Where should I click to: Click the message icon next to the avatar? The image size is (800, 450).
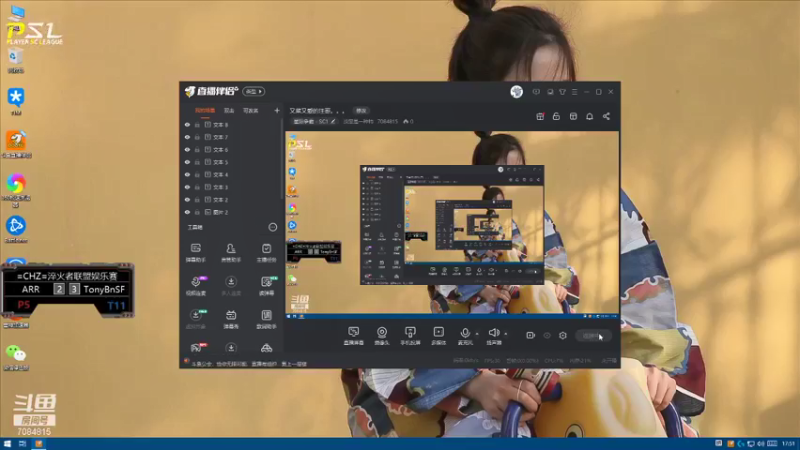coord(536,92)
